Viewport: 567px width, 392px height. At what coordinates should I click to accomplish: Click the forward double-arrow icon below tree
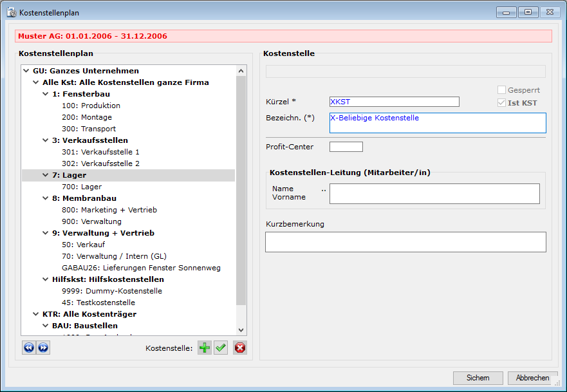43,348
